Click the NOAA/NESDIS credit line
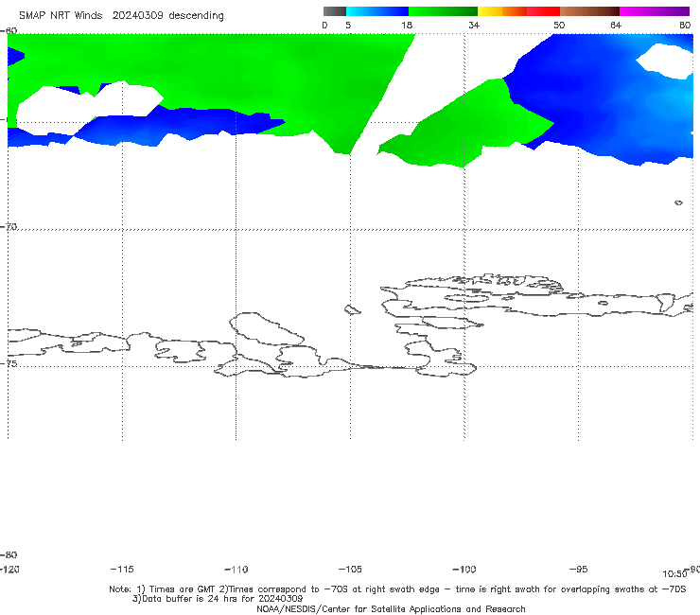The height and width of the screenshot is (615, 700). tap(391, 609)
